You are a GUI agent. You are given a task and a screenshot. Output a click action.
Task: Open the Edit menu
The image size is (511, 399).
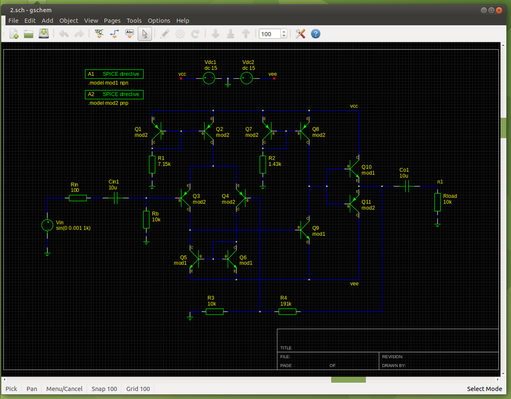click(x=30, y=20)
